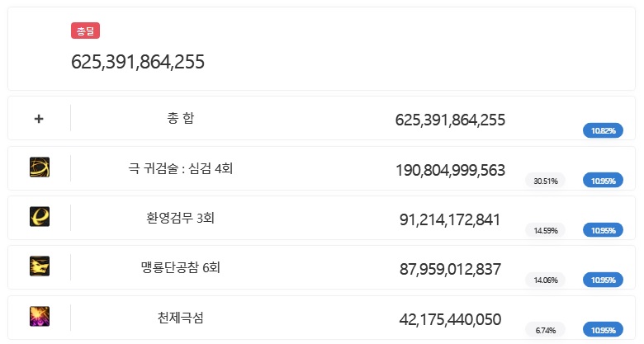Click the blue badge in the 천제극섬 row
The width and height of the screenshot is (644, 344).
tap(603, 329)
